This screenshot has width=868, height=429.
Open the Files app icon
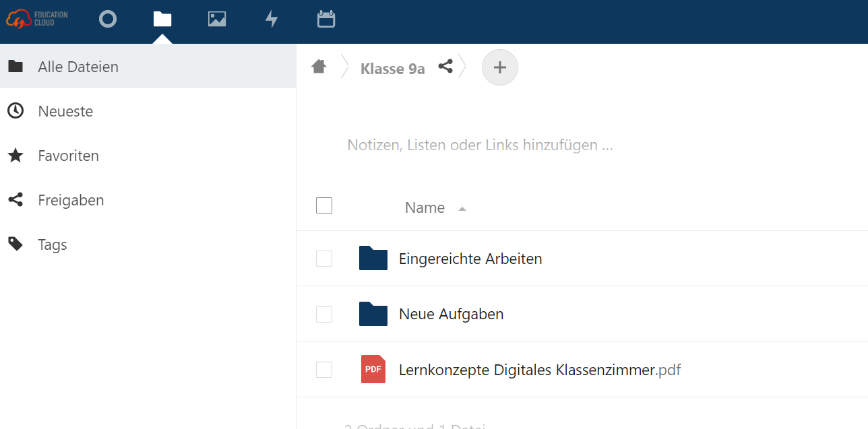tap(162, 19)
